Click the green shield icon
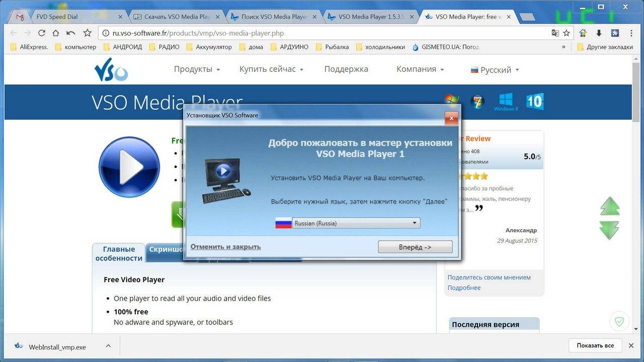Viewport: 644px width, 362px height. pos(620,321)
